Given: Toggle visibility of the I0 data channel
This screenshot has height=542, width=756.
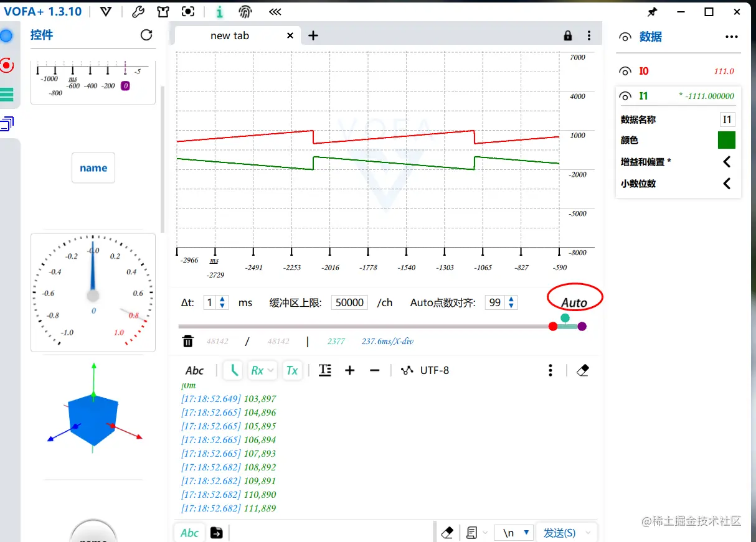Looking at the screenshot, I should pyautogui.click(x=625, y=70).
